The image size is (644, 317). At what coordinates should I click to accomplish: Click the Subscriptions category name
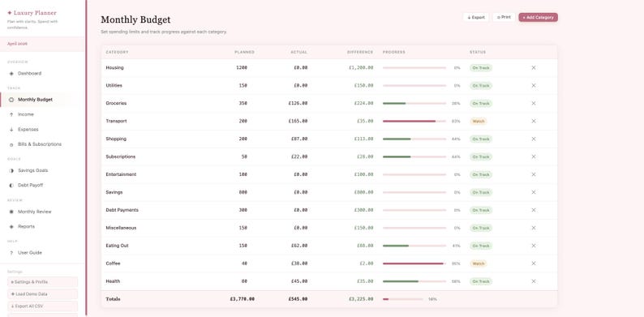[x=120, y=156]
